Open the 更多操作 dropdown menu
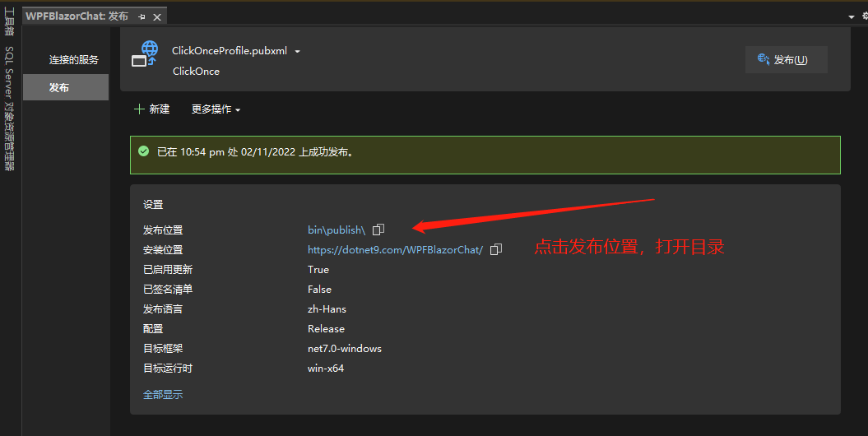Image resolution: width=868 pixels, height=436 pixels. coord(216,109)
